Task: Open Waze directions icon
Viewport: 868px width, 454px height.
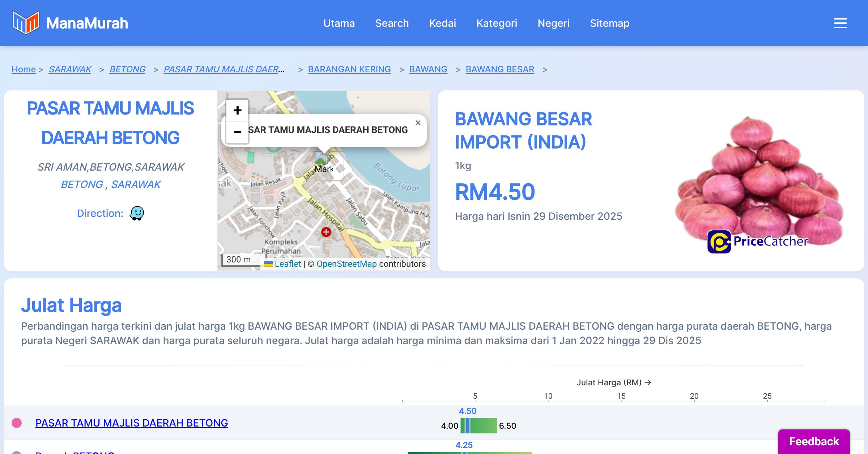Action: 137,213
